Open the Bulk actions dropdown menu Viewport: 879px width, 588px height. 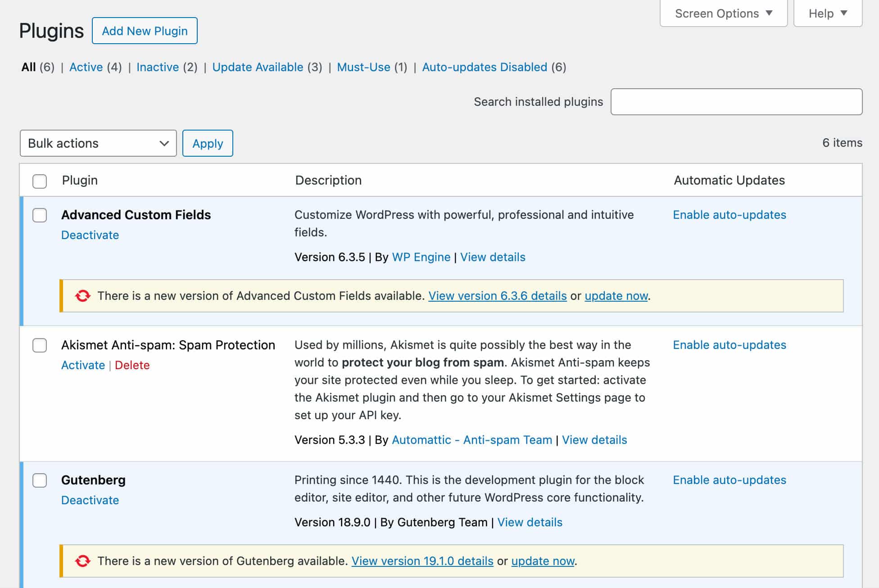98,143
